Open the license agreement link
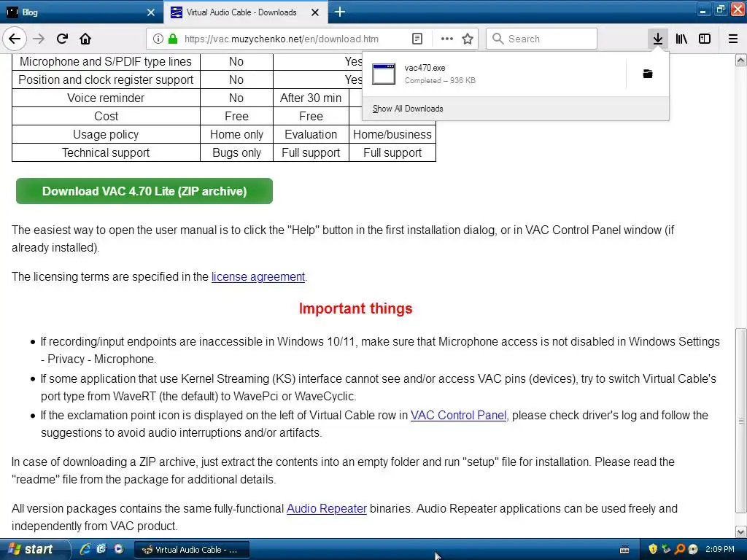747x560 pixels. (258, 276)
